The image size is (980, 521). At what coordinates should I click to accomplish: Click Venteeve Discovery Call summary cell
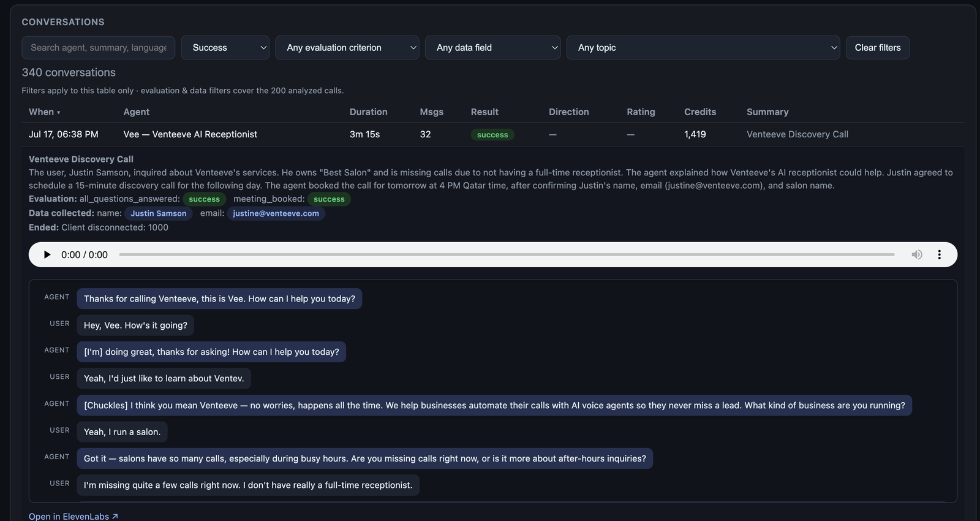[x=797, y=134]
